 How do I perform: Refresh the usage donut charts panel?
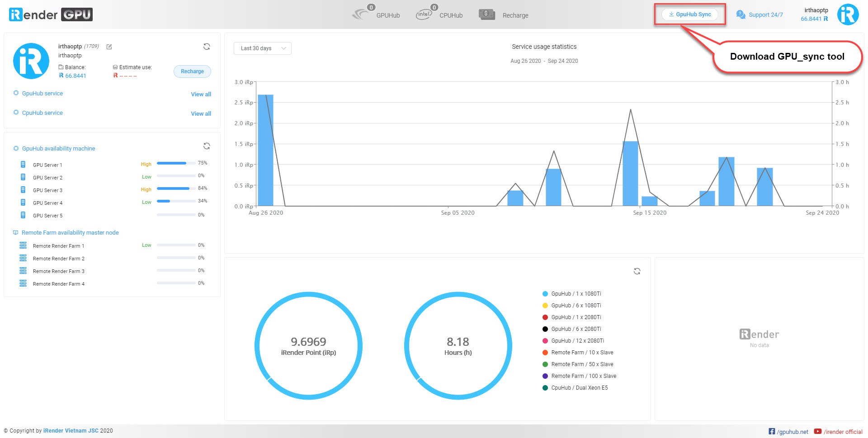coord(637,271)
